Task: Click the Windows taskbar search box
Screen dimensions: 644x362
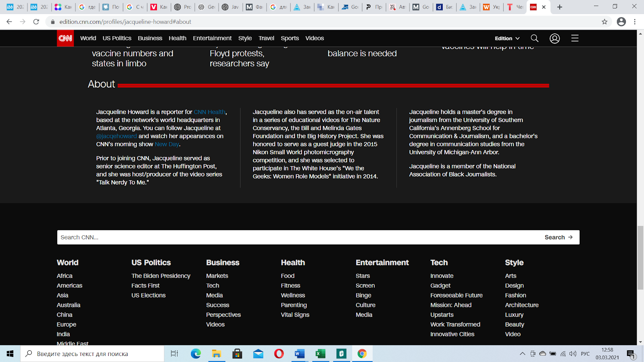Action: [x=93, y=354]
